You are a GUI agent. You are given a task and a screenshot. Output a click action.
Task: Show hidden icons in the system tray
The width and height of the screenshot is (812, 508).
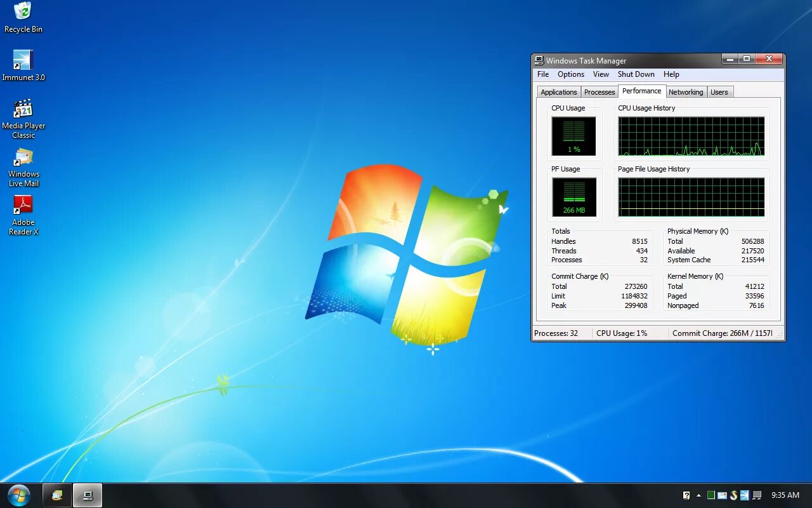(698, 495)
